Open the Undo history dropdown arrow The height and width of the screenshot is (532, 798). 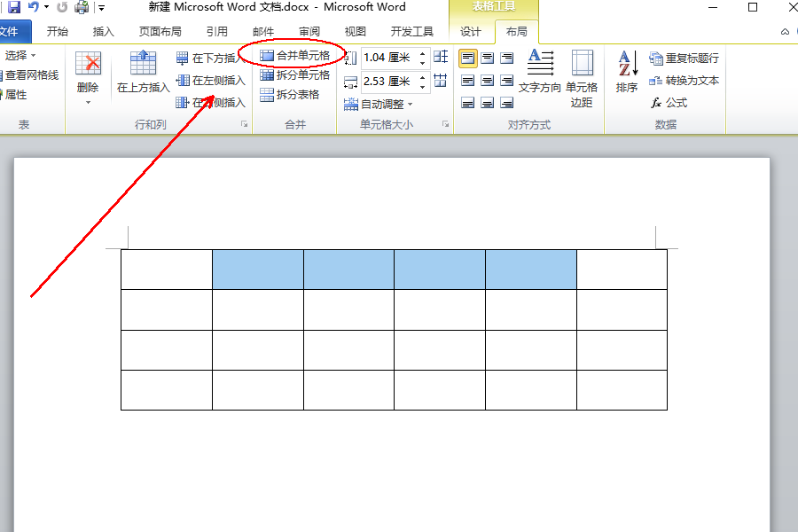pyautogui.click(x=46, y=7)
